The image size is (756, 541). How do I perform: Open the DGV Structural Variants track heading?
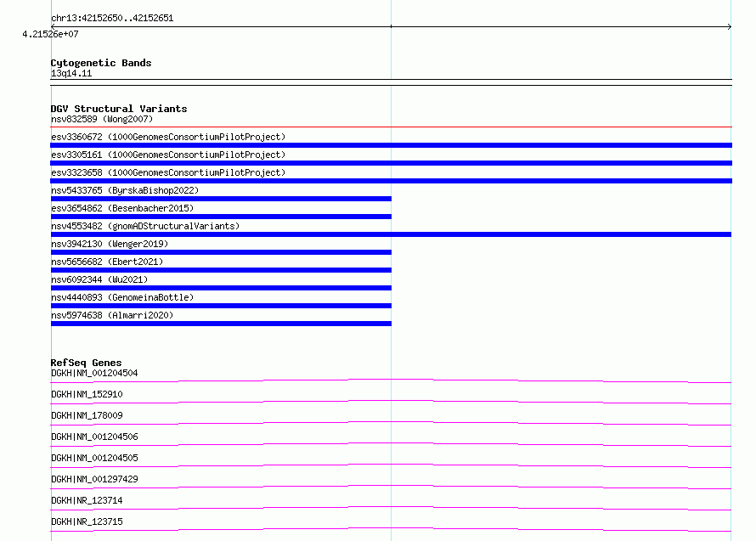pos(119,109)
